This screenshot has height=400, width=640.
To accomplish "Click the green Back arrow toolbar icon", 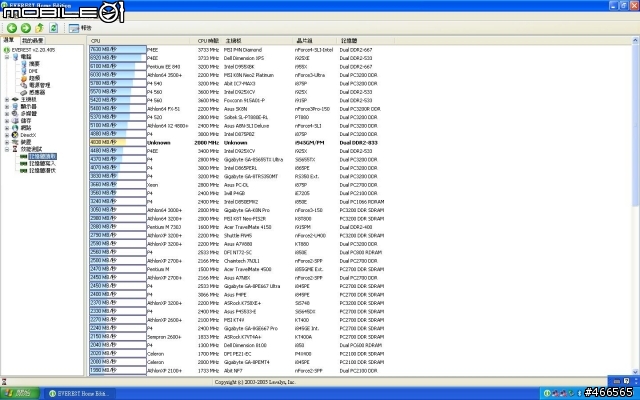I will (12, 28).
